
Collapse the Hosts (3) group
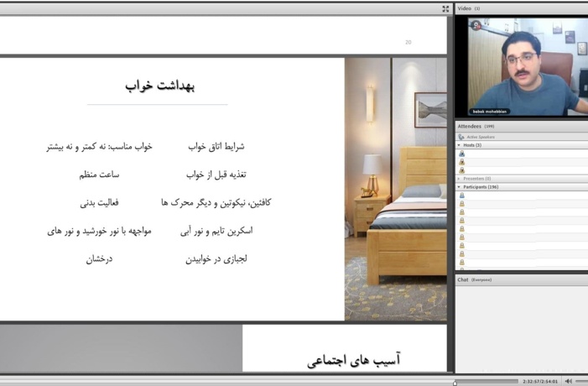point(459,145)
